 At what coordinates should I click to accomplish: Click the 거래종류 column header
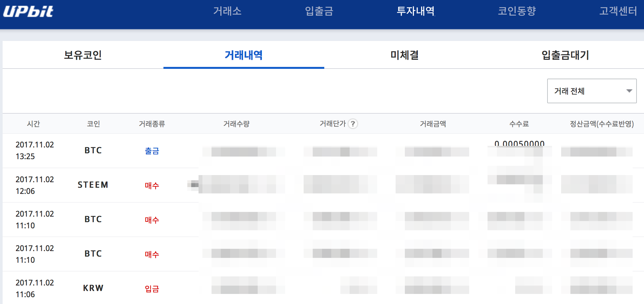tap(152, 124)
